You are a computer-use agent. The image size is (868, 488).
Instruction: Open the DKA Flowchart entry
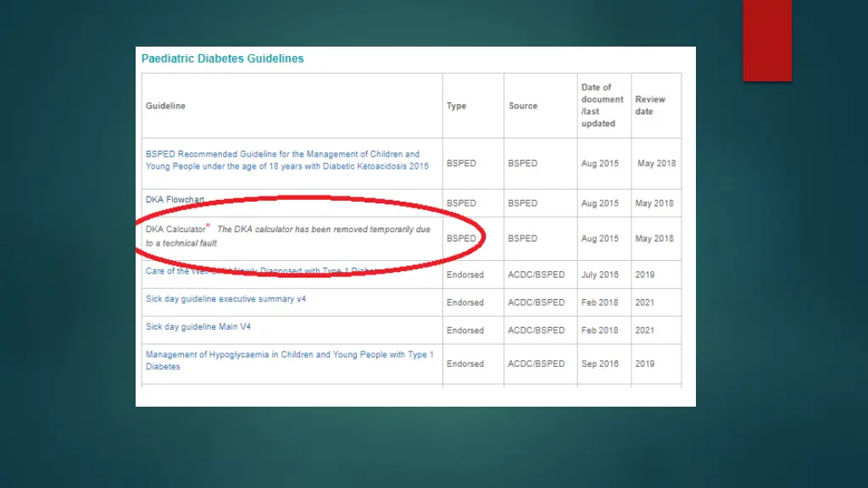(x=175, y=199)
